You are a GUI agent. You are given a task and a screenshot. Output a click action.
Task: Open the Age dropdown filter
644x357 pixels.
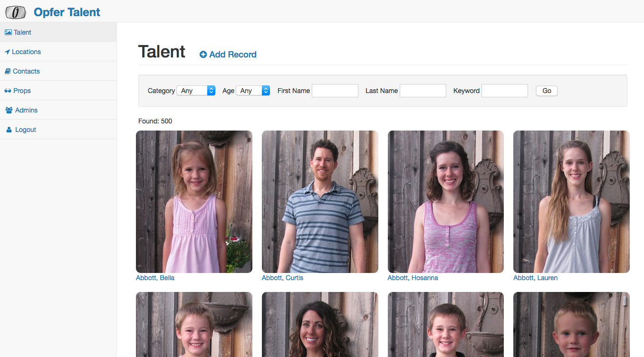253,91
